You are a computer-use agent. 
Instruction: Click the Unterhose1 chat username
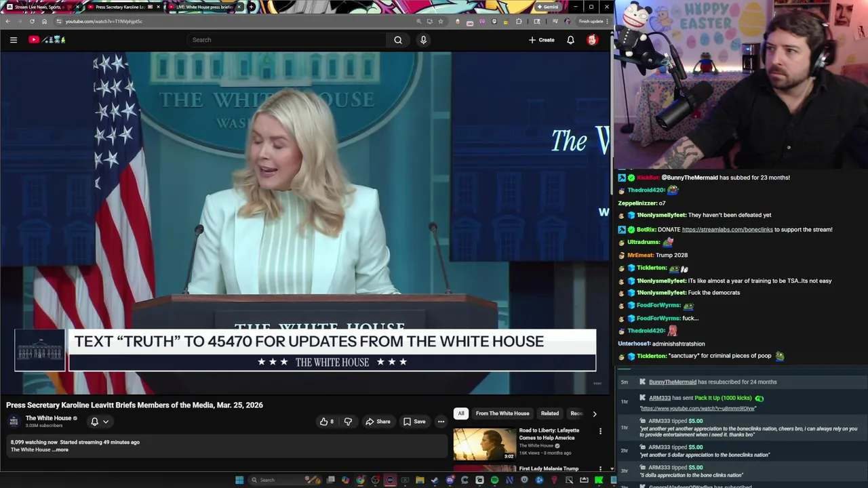[x=634, y=344]
